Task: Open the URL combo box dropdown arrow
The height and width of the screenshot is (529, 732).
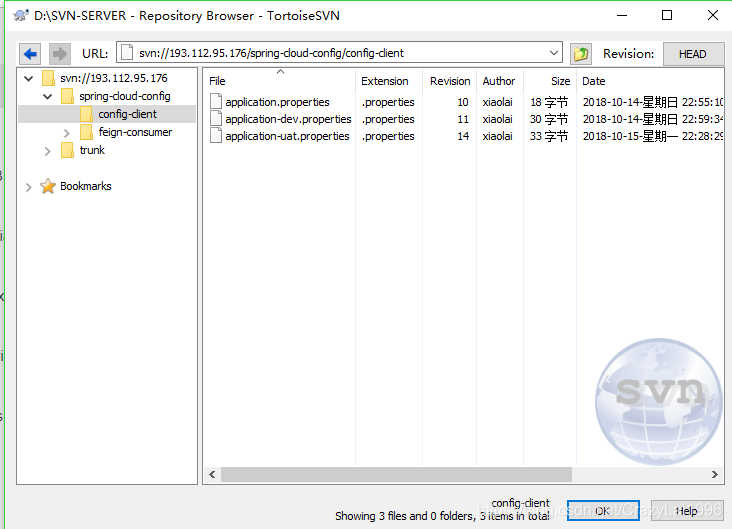Action: [x=554, y=53]
